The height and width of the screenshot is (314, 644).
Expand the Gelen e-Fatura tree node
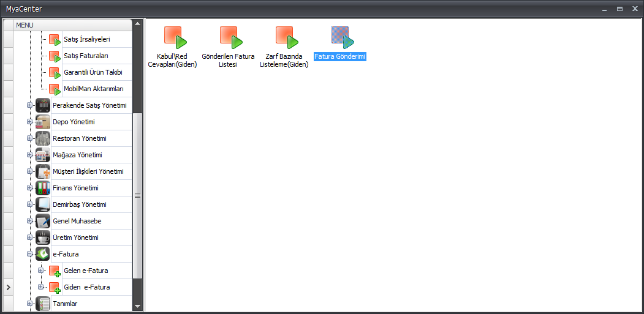pos(40,271)
